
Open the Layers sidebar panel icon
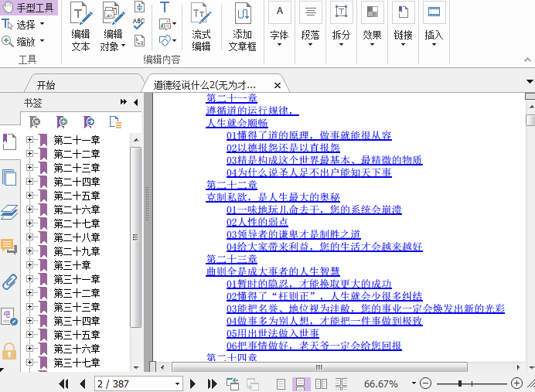9,212
